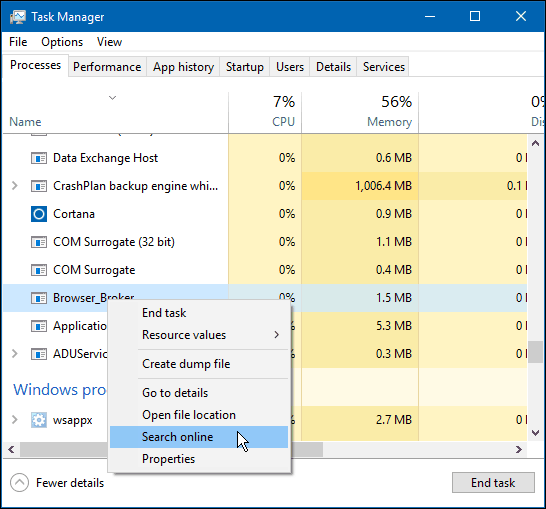
Task: Click the End task button at bottom
Action: [493, 483]
